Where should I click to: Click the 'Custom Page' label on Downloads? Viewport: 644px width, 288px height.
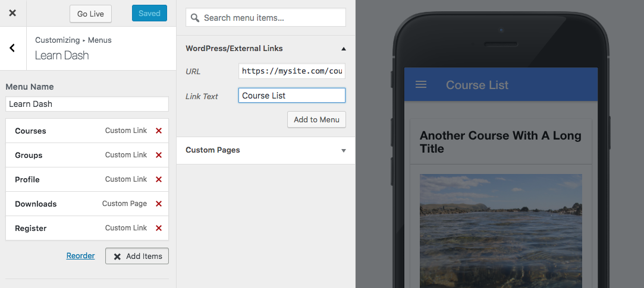point(124,204)
